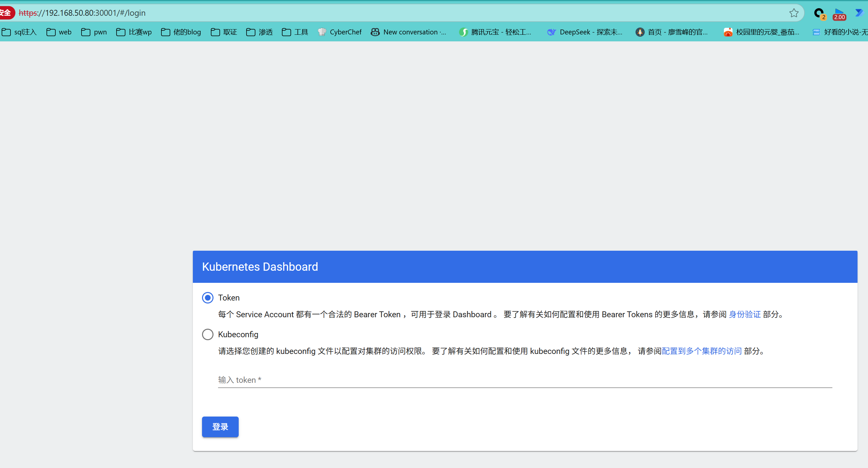Click the red 不安全 security badge

(7, 13)
